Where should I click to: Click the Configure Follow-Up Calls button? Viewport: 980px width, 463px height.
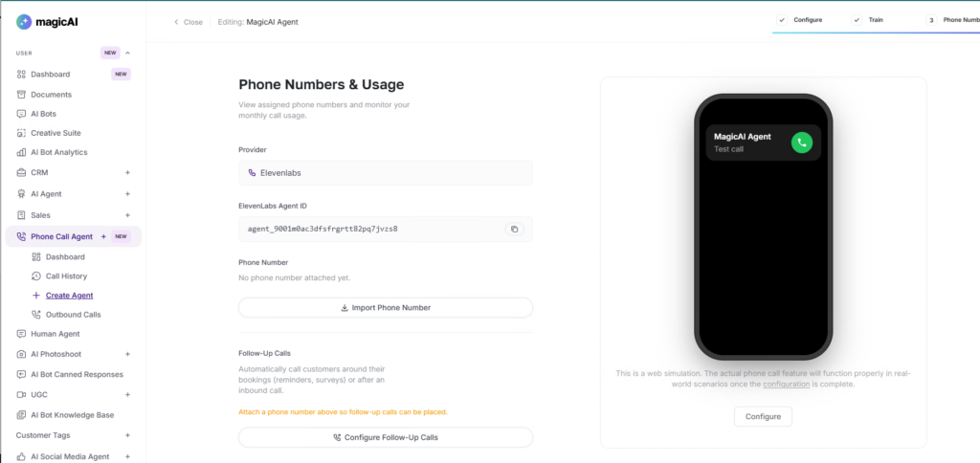point(386,437)
